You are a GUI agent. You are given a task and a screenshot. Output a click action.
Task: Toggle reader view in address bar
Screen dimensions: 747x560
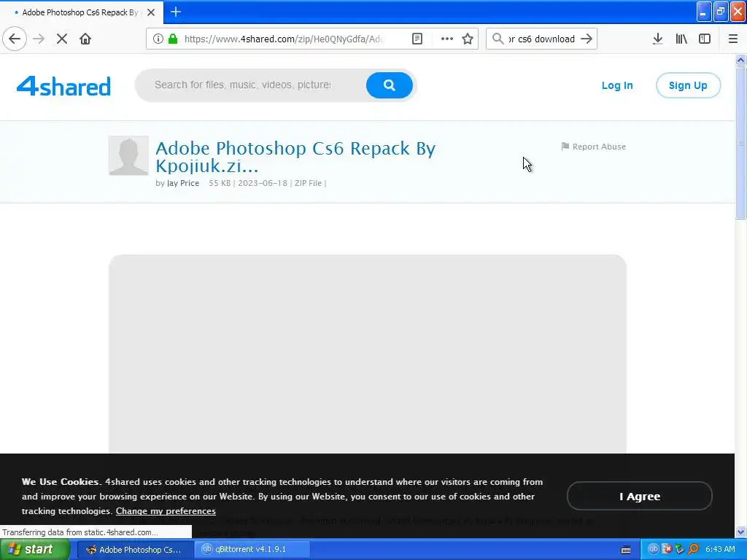click(417, 39)
